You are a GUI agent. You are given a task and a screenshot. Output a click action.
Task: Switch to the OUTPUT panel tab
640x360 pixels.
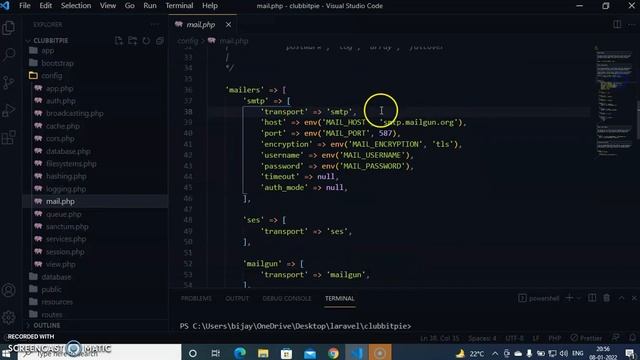click(x=237, y=298)
